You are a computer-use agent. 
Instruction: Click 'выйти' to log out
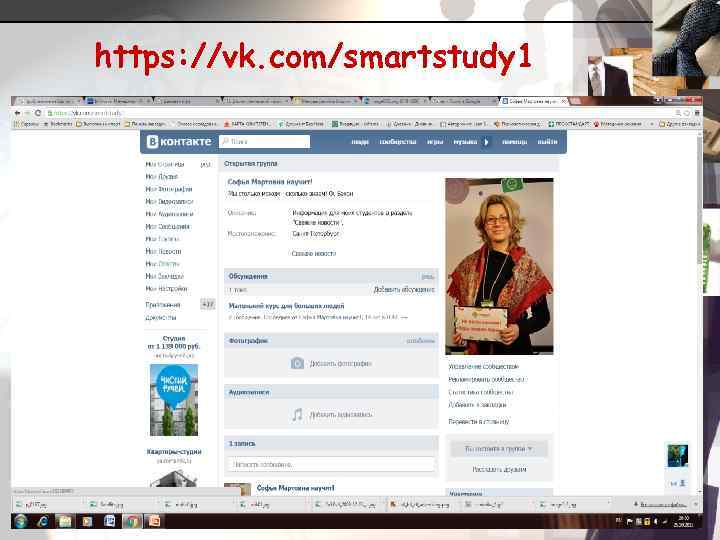tap(547, 142)
